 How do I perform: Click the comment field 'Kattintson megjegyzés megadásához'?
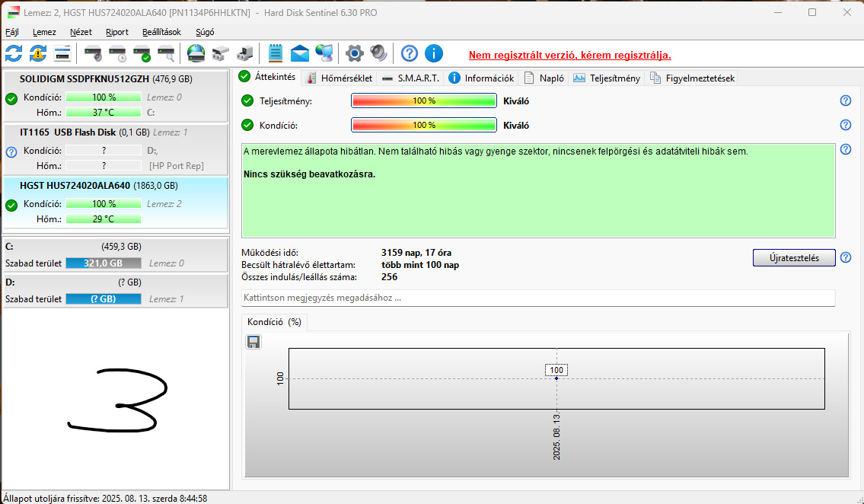pyautogui.click(x=538, y=298)
